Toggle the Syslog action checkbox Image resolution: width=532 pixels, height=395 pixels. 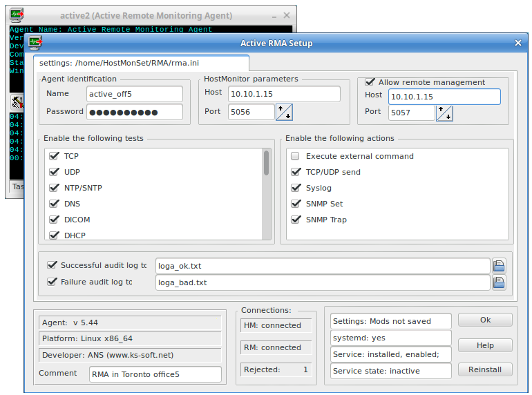(x=296, y=188)
